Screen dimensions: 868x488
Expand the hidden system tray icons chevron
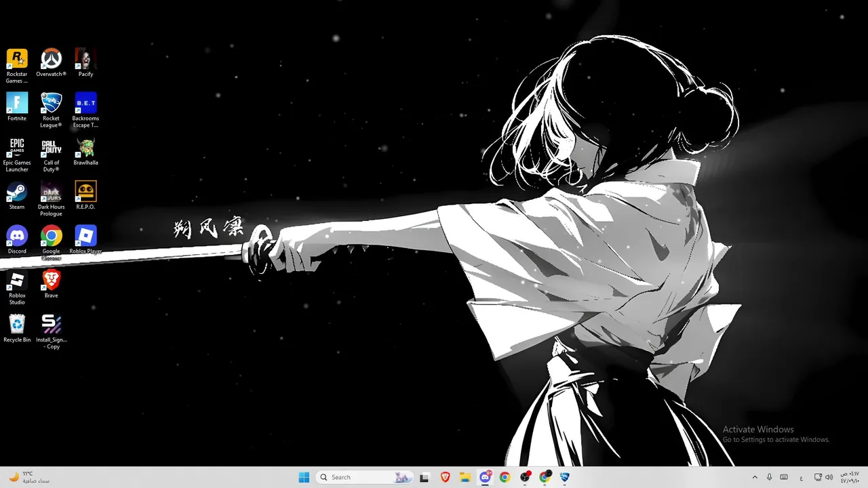tap(755, 477)
